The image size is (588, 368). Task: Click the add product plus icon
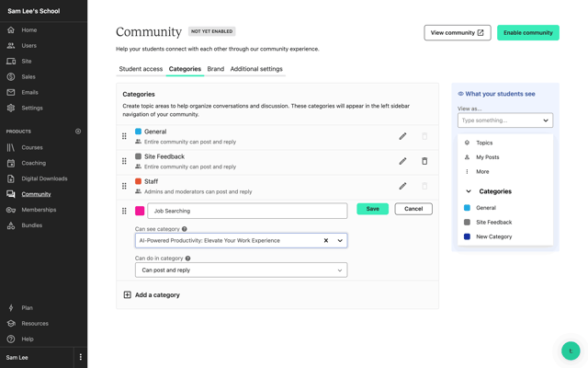[78, 132]
